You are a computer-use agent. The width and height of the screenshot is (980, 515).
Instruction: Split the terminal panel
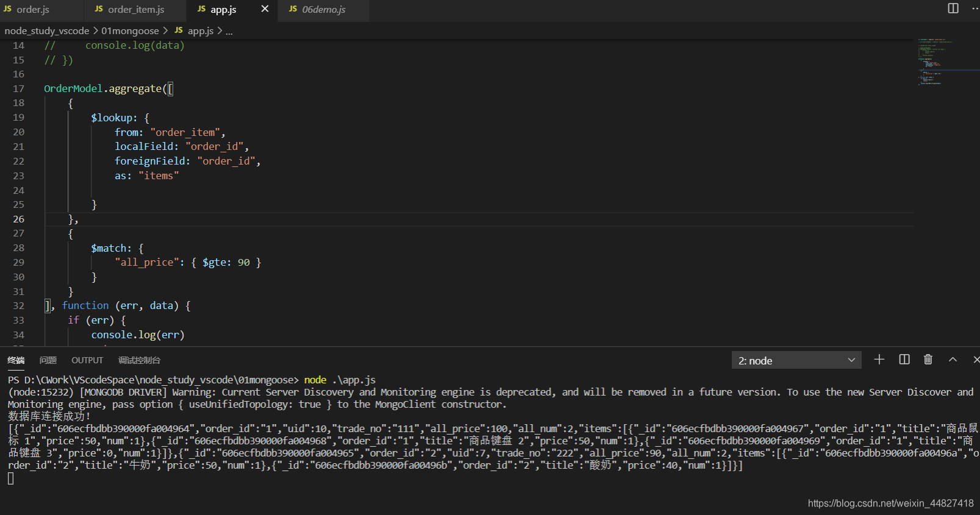(904, 360)
